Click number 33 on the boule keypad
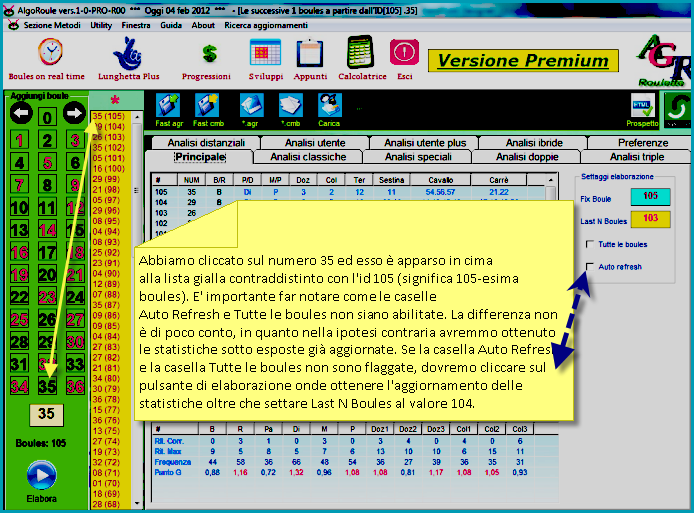The image size is (694, 513). [x=75, y=364]
